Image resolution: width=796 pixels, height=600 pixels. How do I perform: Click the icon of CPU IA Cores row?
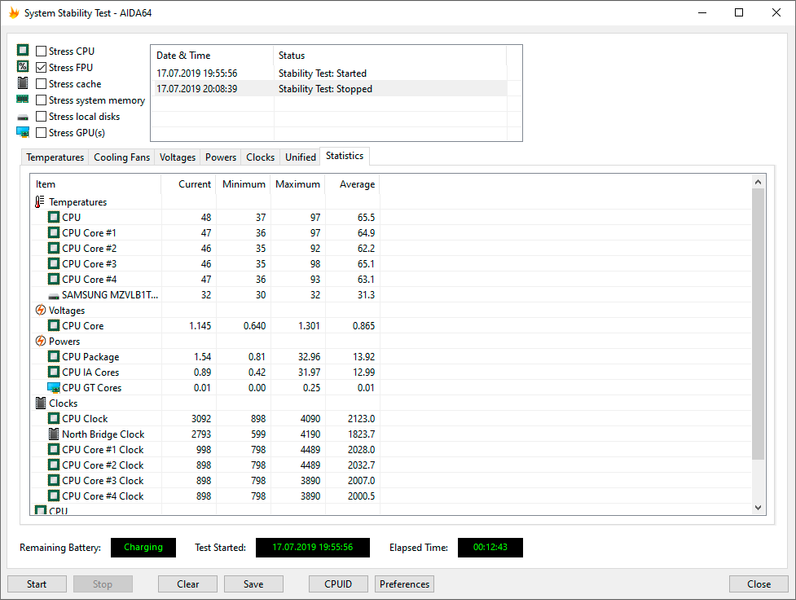click(54, 372)
